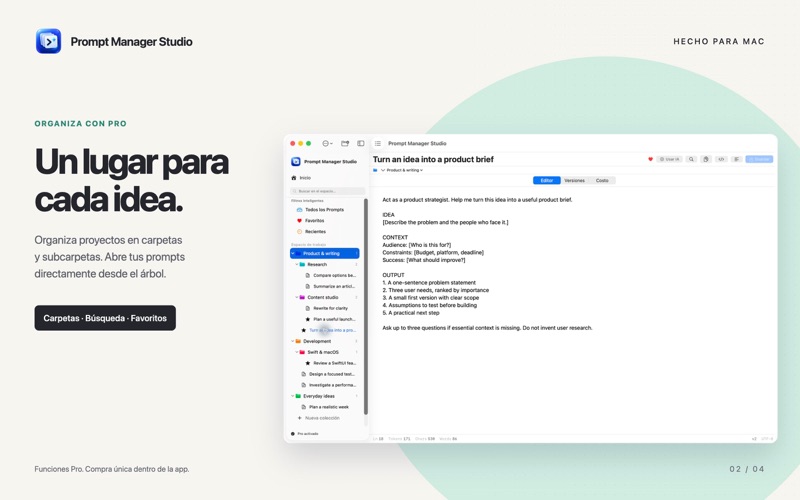Click the list view icon near window title
Viewport: 800px width, 500px height.
click(378, 143)
